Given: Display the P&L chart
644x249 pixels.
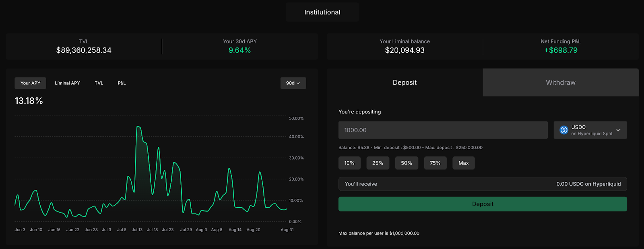Looking at the screenshot, I should point(122,83).
